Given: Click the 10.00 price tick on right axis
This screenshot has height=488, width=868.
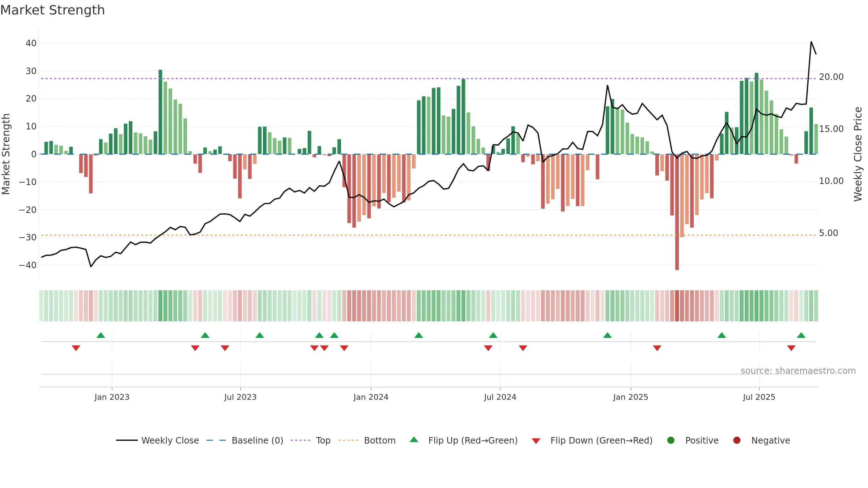Looking at the screenshot, I should (831, 181).
